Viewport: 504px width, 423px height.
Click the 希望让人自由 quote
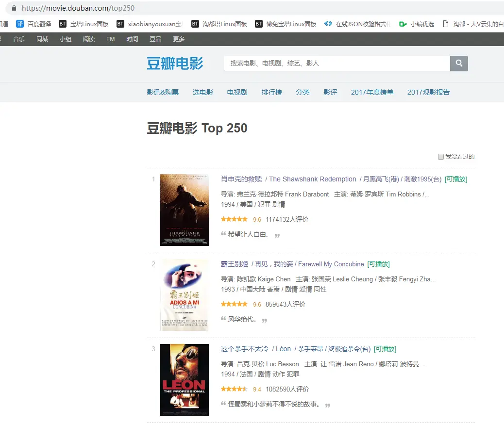tap(249, 234)
